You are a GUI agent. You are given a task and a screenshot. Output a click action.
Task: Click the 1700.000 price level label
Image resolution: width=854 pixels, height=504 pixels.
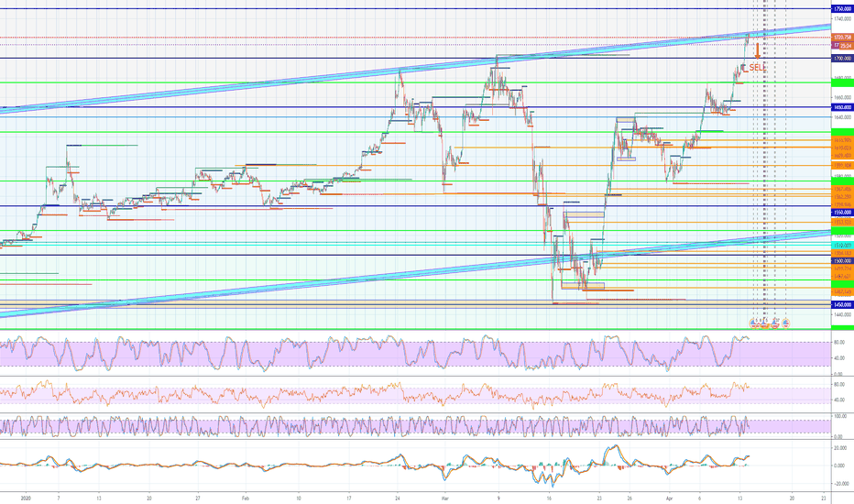(x=843, y=59)
